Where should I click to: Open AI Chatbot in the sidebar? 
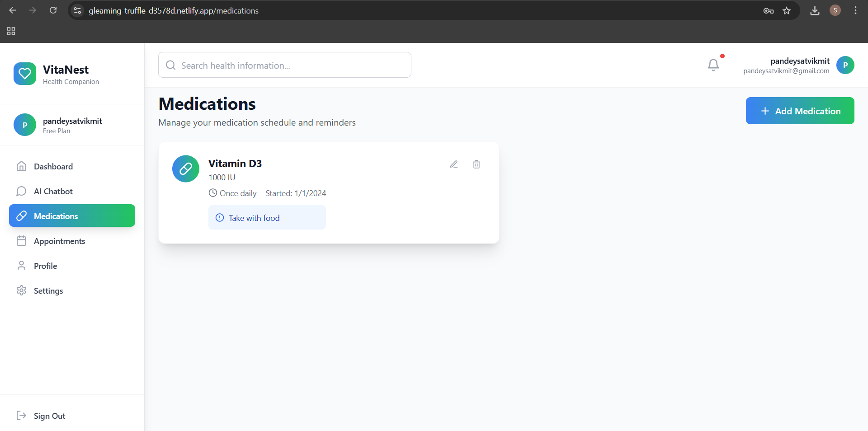tap(72, 191)
